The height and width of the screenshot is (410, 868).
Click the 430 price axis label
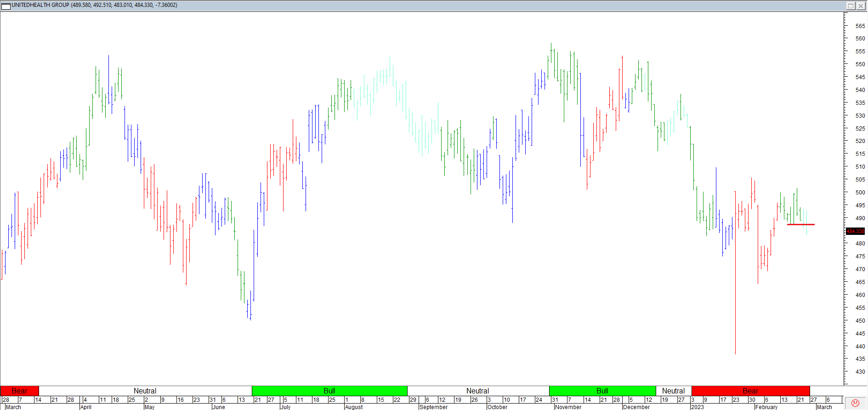(860, 372)
